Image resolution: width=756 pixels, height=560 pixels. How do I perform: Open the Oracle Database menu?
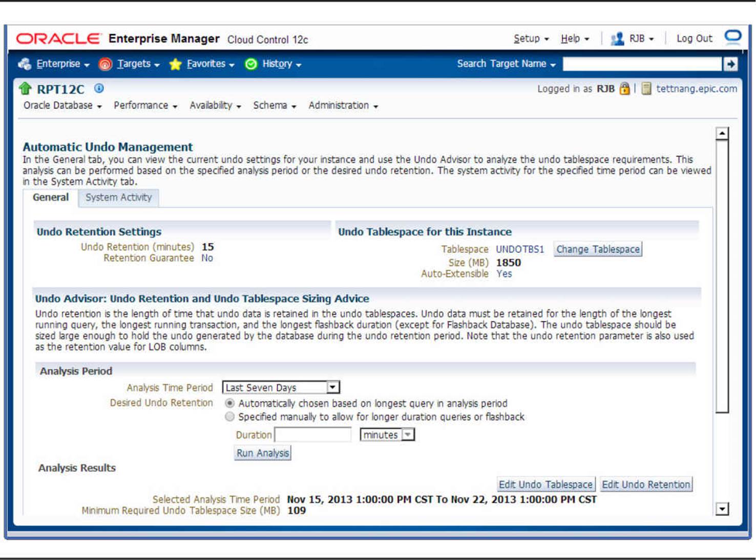(x=62, y=105)
